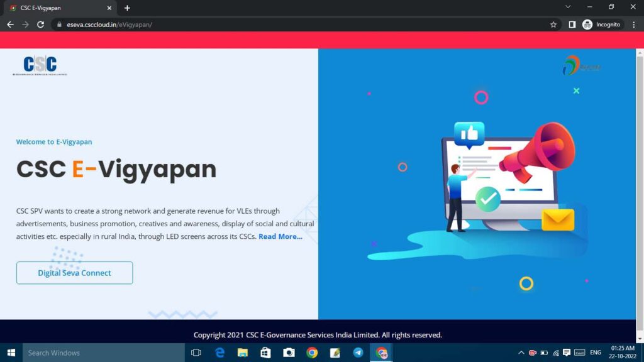Screen dimensions: 644x362
Task: Go forward in browser history
Action: pos(25,25)
